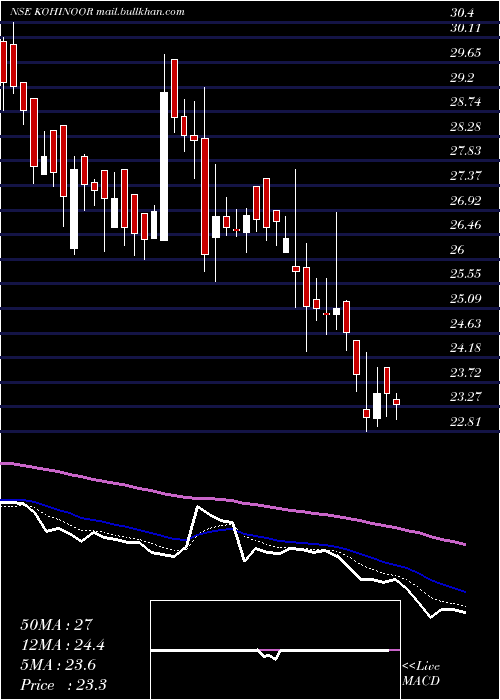This screenshot has width=500, height=700.
Task: Click the 23.72 price axis label
Action: 466,372
